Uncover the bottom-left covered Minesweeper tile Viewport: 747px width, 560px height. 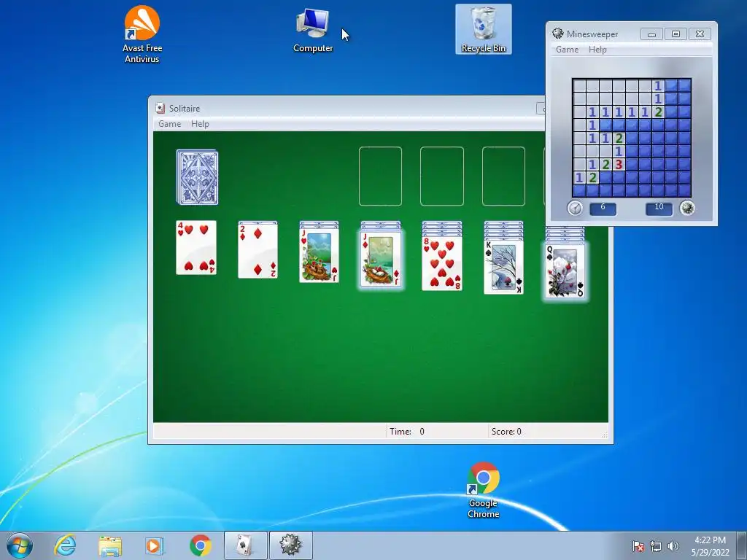click(578, 191)
